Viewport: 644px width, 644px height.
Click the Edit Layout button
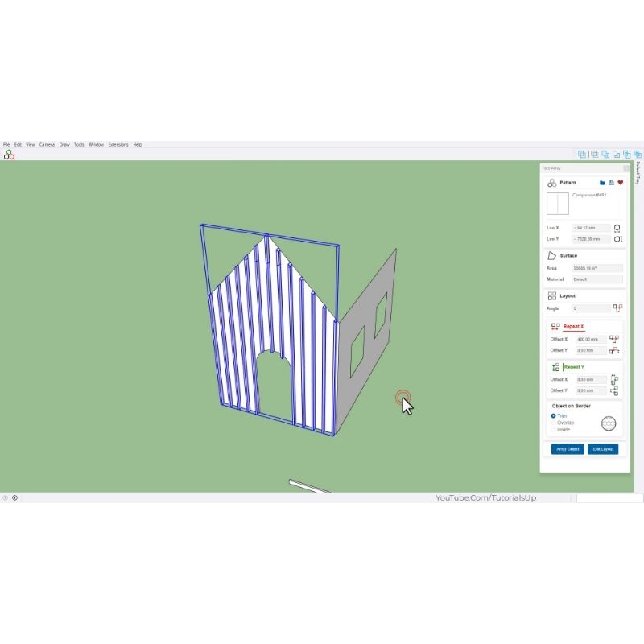click(x=603, y=449)
